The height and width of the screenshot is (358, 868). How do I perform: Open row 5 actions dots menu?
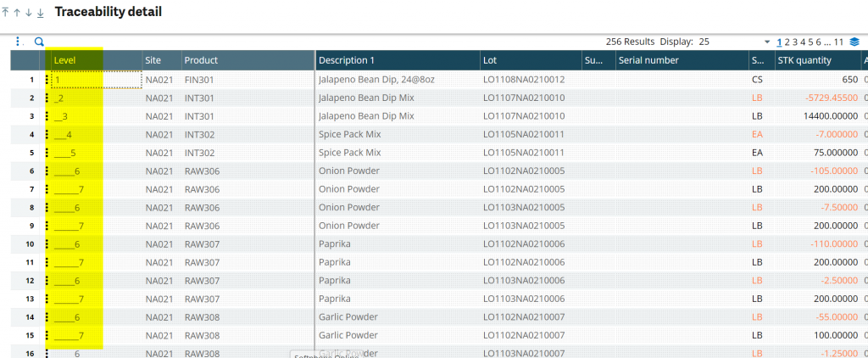click(x=47, y=153)
